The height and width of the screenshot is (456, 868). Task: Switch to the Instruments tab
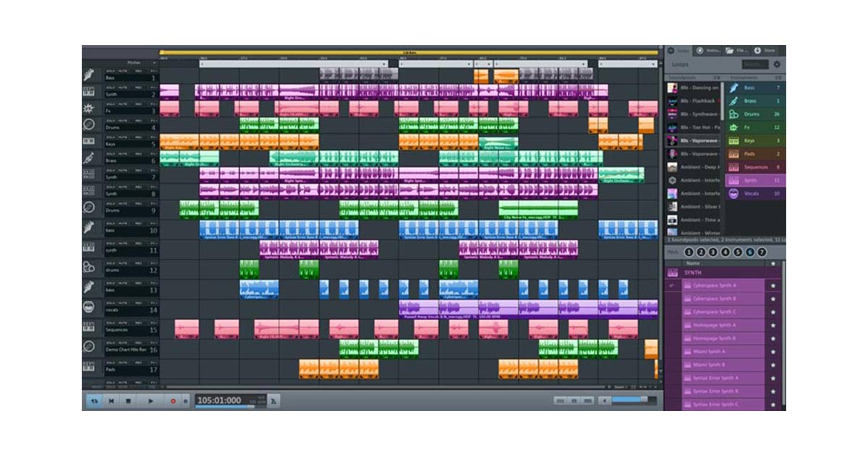(709, 51)
